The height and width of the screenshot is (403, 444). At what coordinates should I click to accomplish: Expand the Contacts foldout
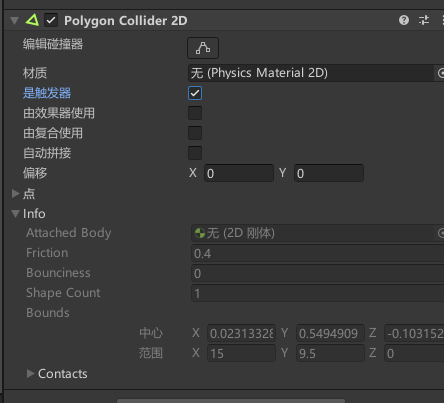(x=30, y=374)
